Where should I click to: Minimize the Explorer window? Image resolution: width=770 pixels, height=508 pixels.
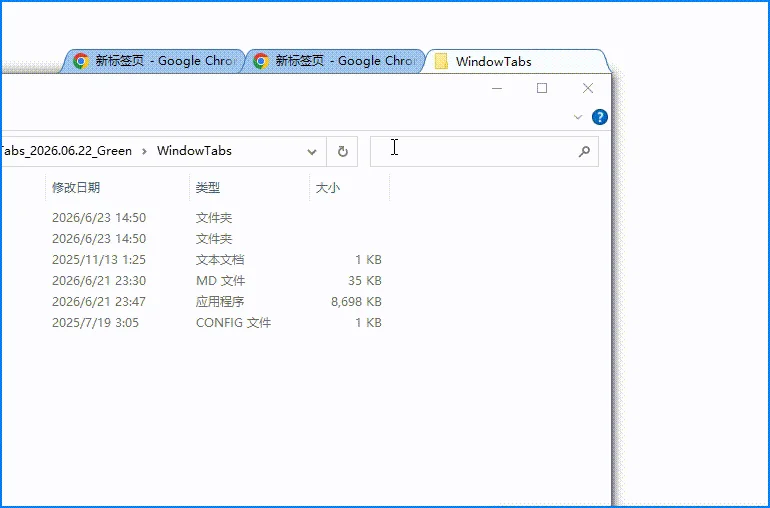(497, 88)
